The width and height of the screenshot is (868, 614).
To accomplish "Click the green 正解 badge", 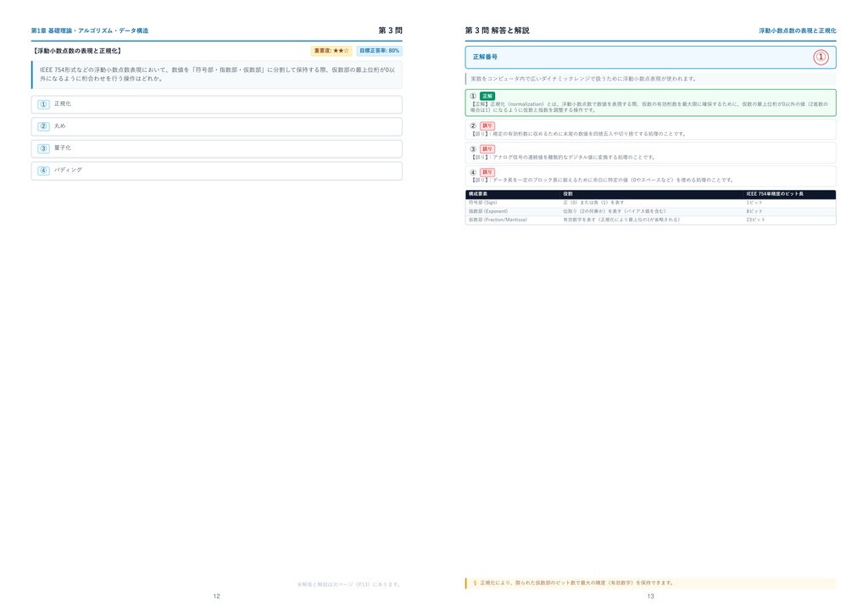I will 487,96.
